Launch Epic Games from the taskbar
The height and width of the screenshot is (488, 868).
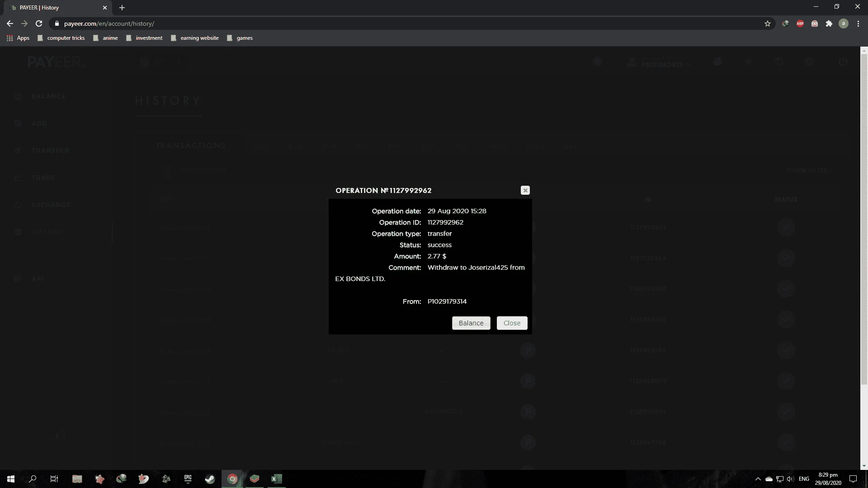tap(188, 479)
